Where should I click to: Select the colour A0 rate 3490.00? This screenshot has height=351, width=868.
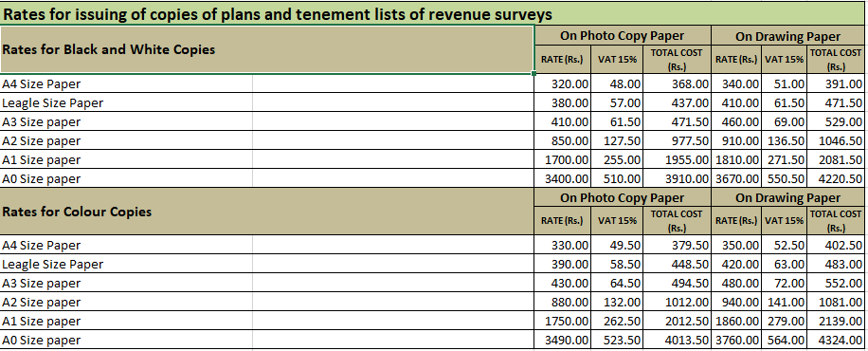coord(563,340)
